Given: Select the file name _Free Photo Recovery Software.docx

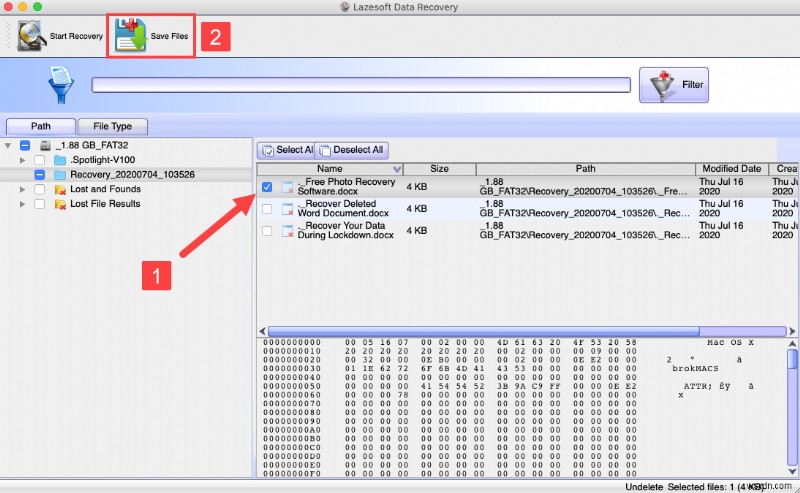Looking at the screenshot, I should pos(346,186).
